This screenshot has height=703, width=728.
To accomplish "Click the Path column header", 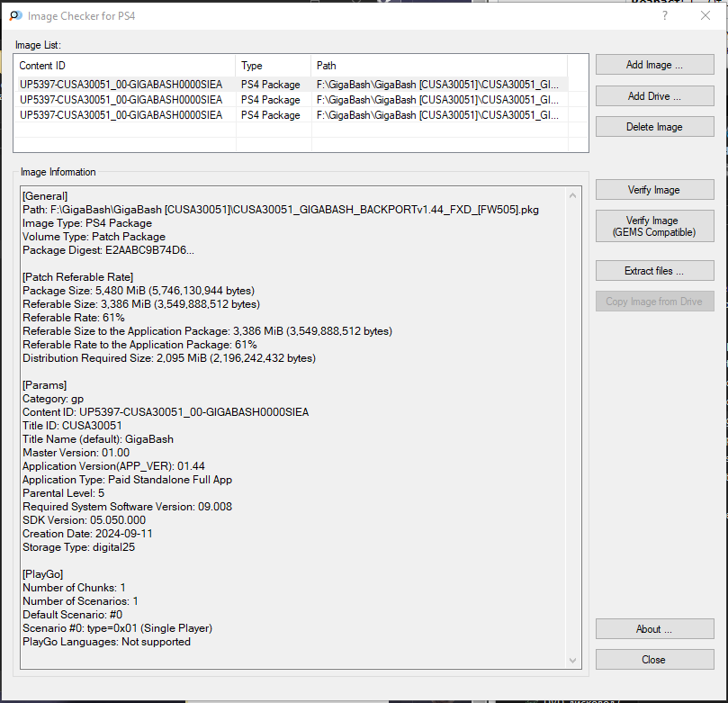I will (x=439, y=66).
